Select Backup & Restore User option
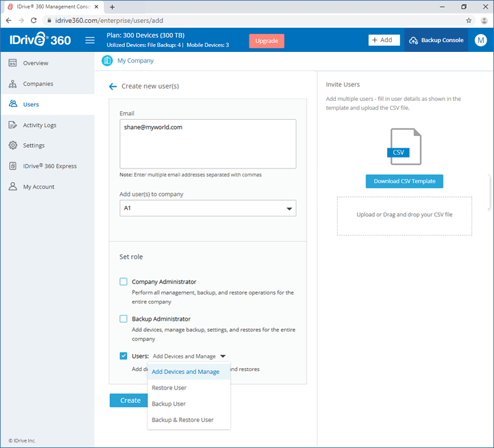Screen dimensions: 494x448 189,420
